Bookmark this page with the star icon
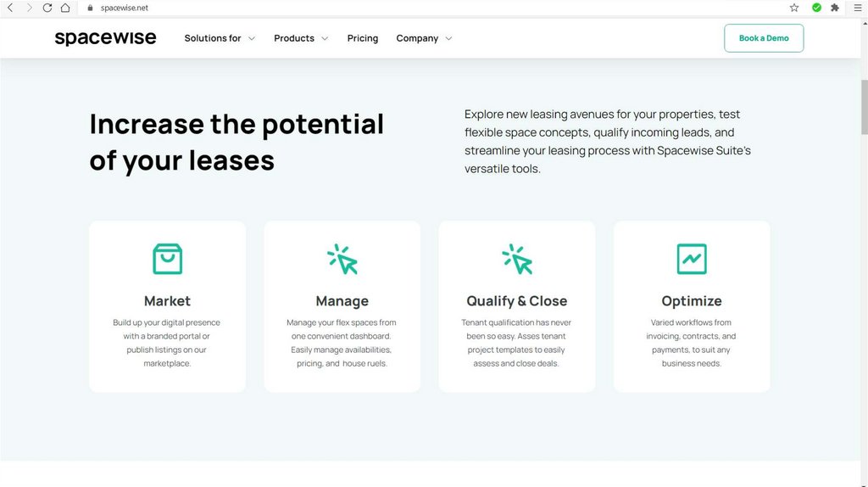868x487 pixels. (x=794, y=8)
